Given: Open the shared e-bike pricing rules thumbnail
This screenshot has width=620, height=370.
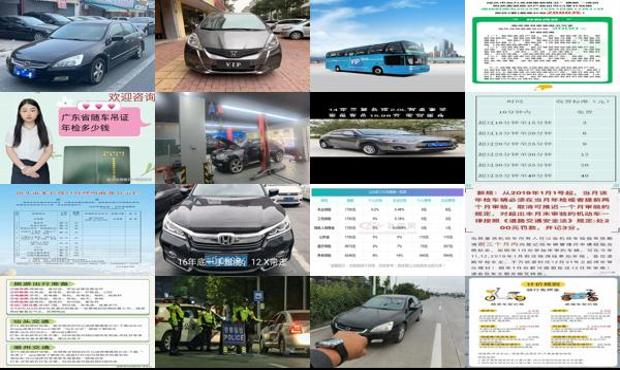Looking at the screenshot, I should (x=542, y=322).
